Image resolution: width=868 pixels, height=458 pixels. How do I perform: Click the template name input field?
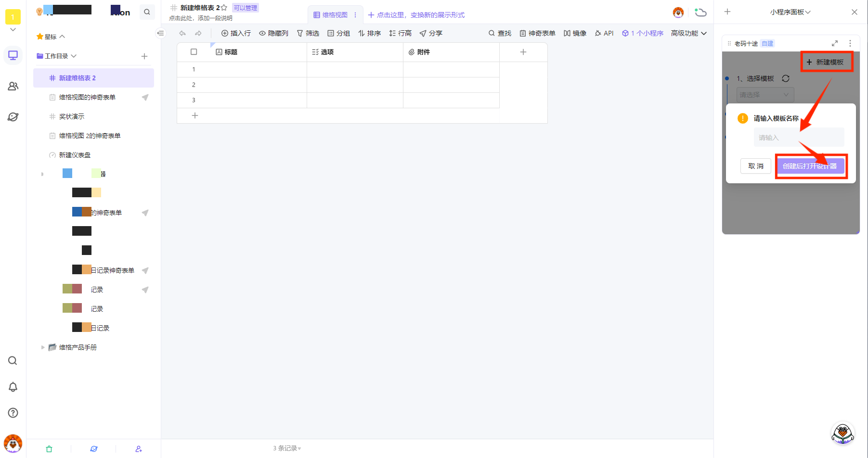[799, 138]
